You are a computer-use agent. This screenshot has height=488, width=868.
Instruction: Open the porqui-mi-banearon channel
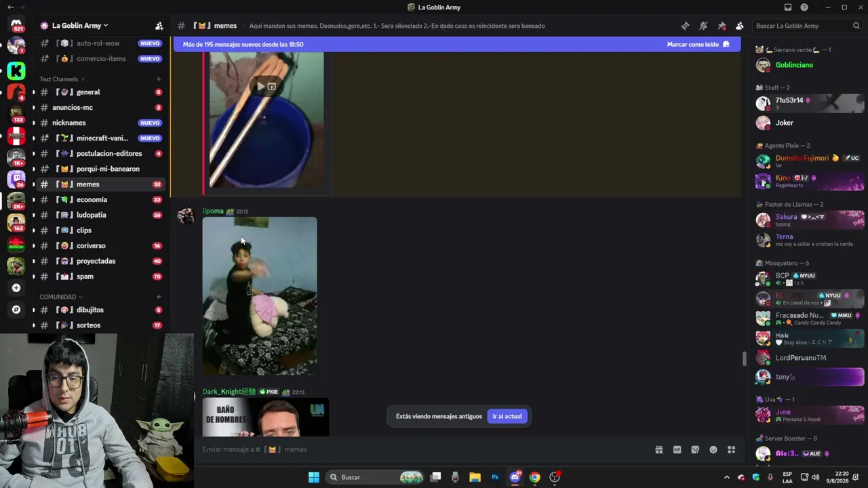100,169
